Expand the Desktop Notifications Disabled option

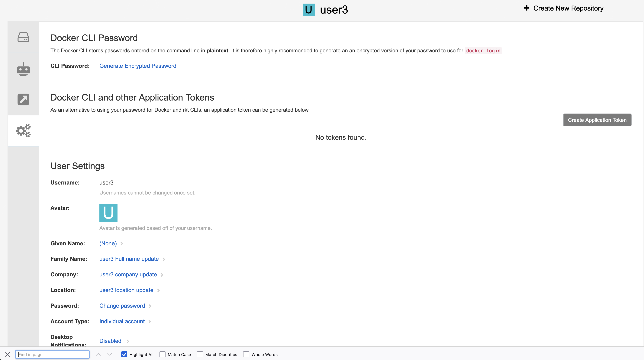[110, 341]
